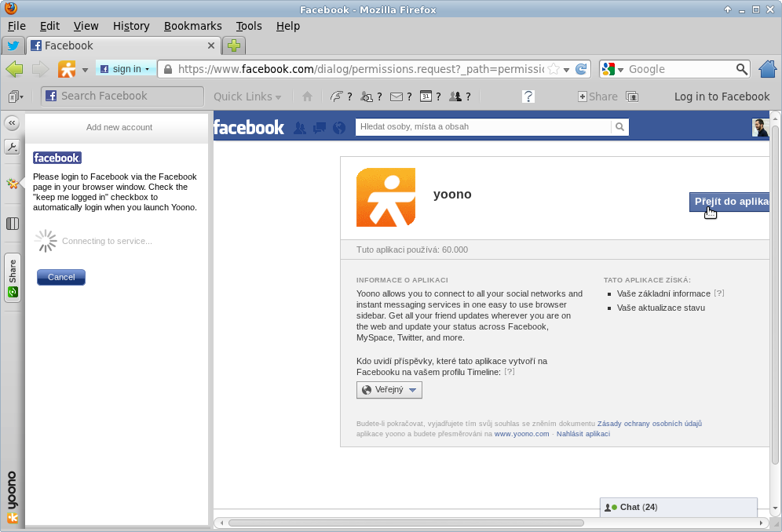Check messages envelope on the Facebook toolbar
Screen dimensions: 782x532
[x=401, y=97]
